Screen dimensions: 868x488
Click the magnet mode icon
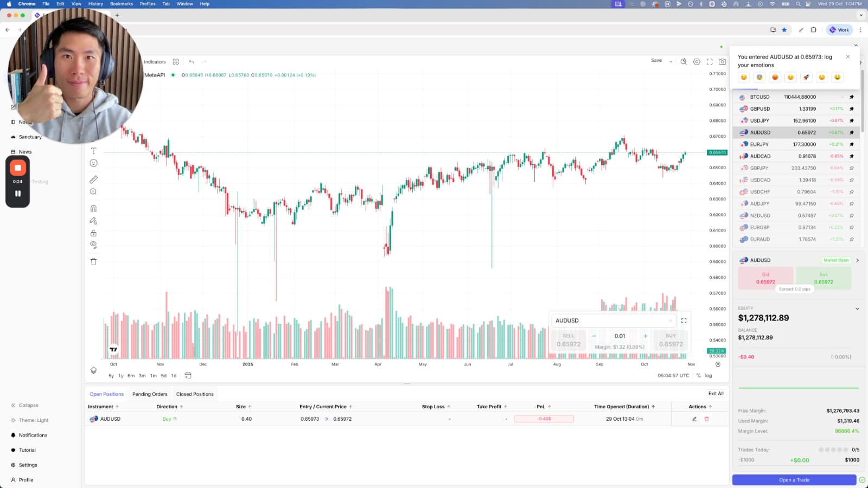[x=93, y=208]
